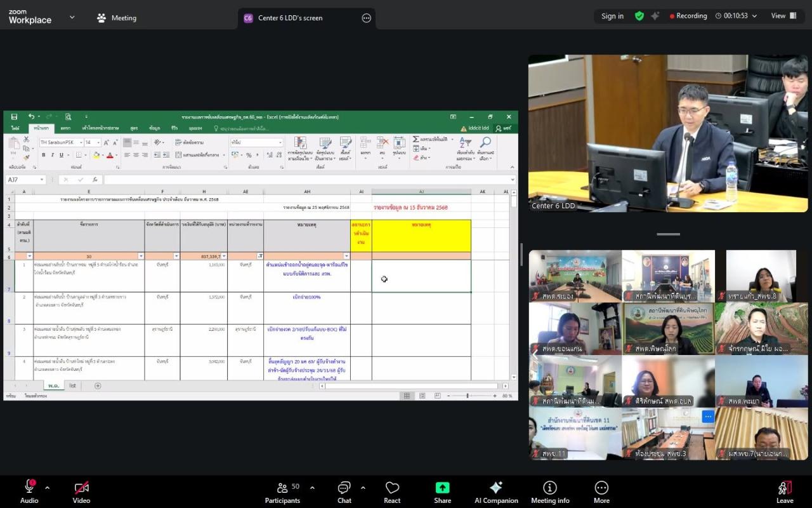Open the React emoji menu
Screen dimensions: 812x508
point(392,491)
